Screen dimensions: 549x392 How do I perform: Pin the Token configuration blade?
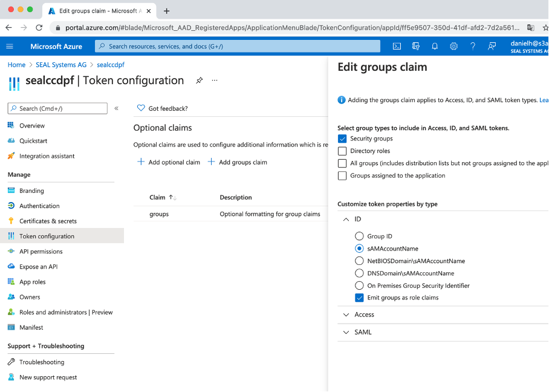[200, 80]
